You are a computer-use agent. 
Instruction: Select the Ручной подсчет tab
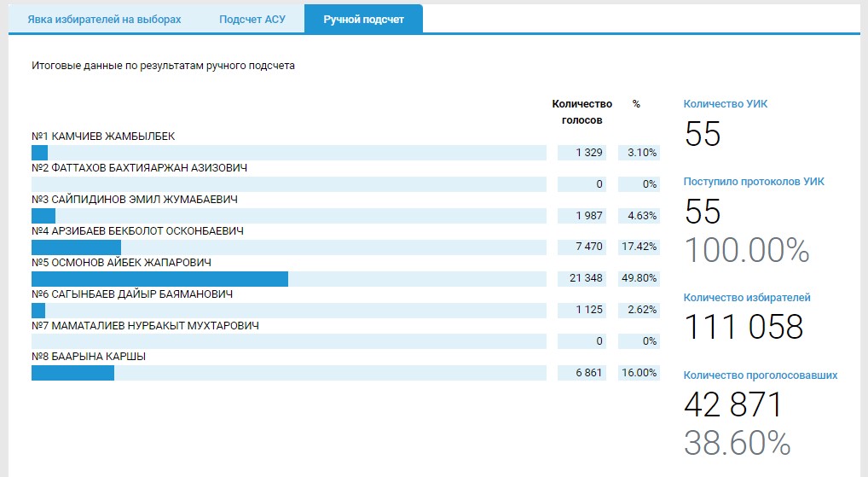pos(363,19)
